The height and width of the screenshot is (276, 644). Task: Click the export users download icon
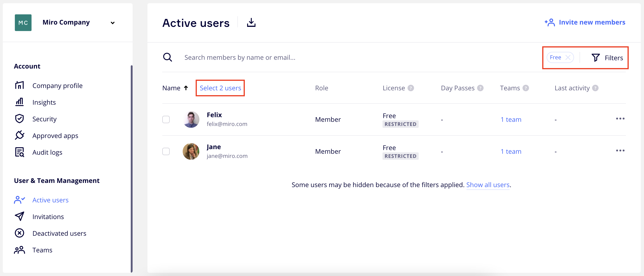click(251, 22)
